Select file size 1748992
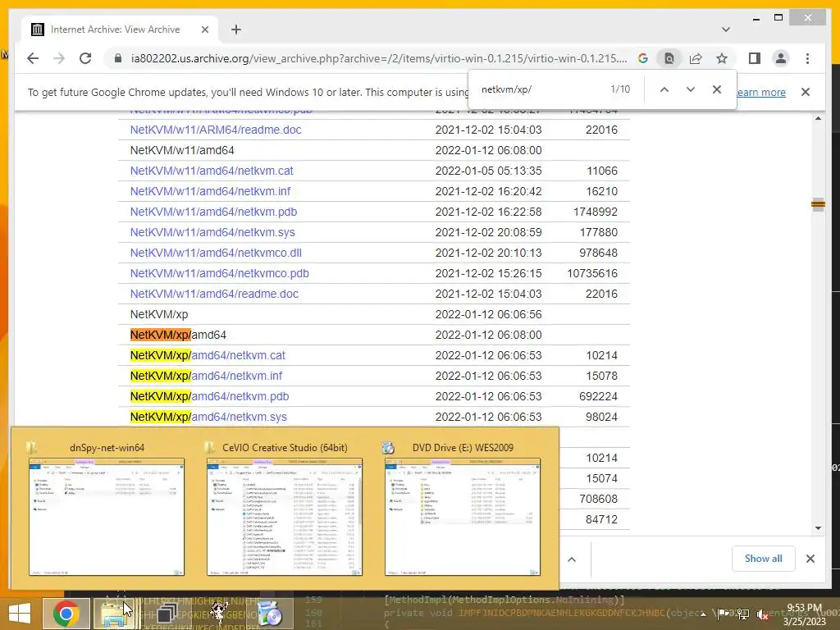The image size is (840, 630). click(x=596, y=212)
